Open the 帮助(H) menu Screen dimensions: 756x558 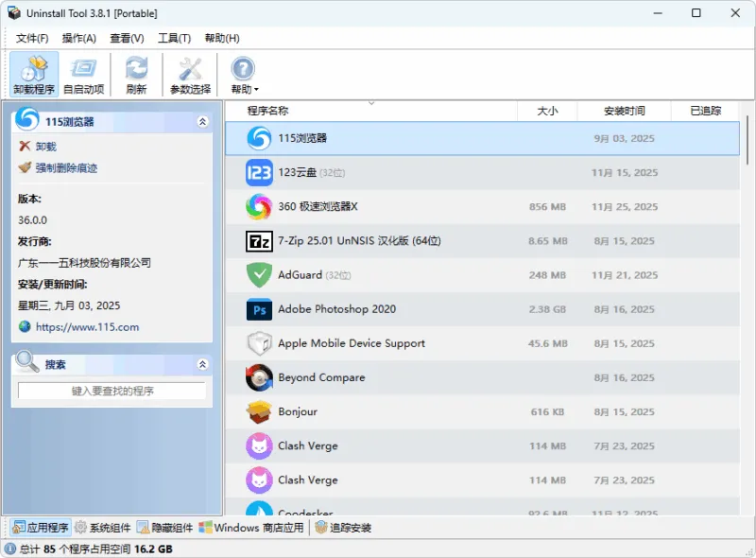click(x=222, y=38)
